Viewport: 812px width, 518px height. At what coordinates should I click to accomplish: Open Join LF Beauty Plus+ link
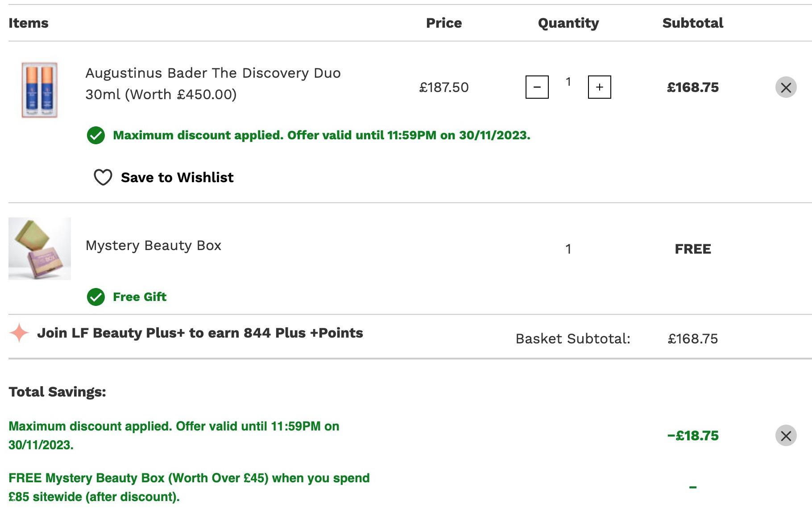(x=200, y=333)
